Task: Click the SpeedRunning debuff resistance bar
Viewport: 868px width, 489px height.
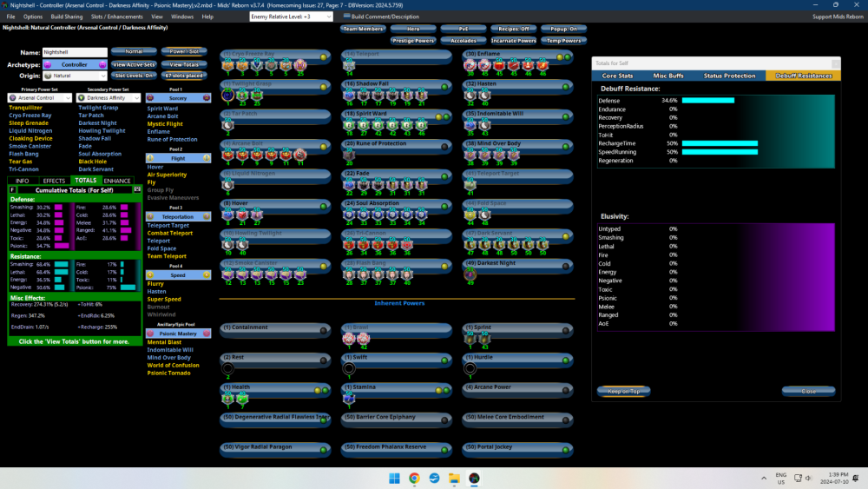Action: [x=720, y=152]
